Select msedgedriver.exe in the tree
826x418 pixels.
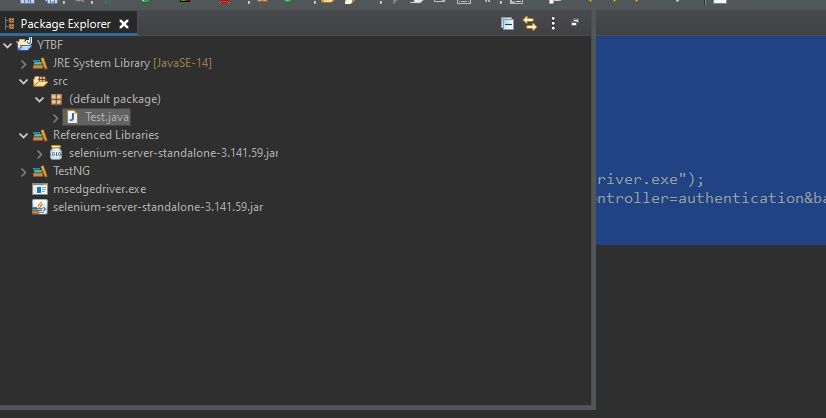click(x=100, y=189)
